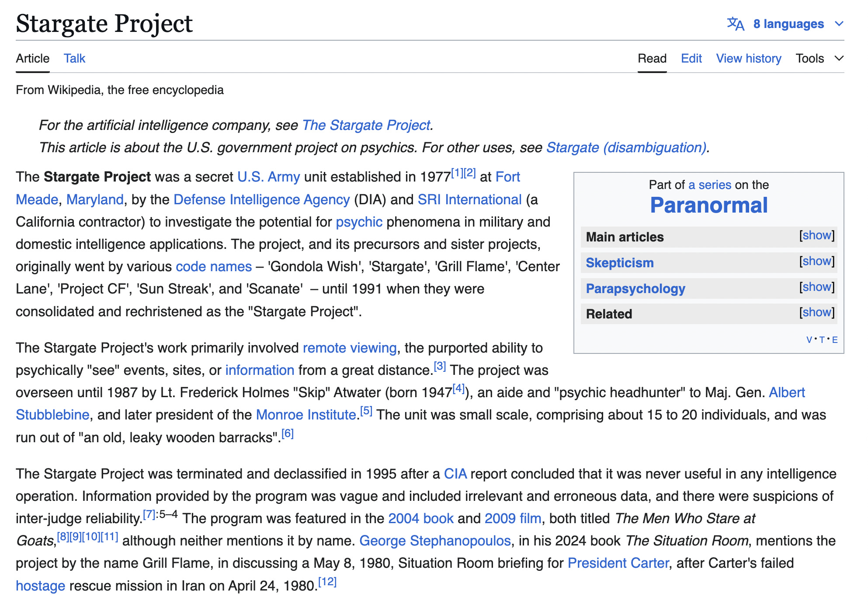
Task: Toggle show for the Related section
Action: [x=816, y=313]
